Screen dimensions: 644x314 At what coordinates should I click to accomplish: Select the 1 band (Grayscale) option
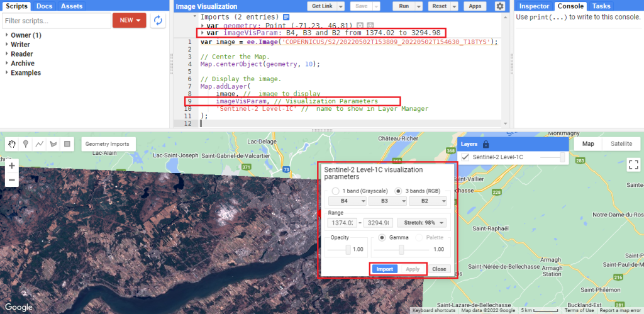tap(335, 191)
